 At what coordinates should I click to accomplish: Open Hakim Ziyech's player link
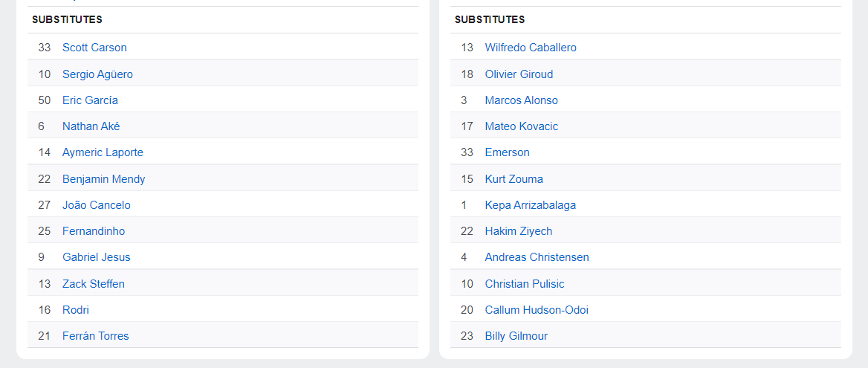(x=518, y=231)
